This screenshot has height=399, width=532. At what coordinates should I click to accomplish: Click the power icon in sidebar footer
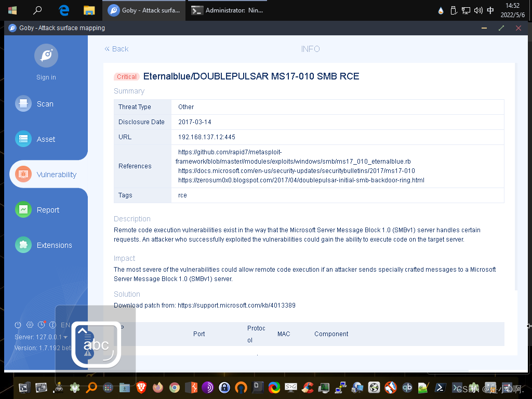(x=18, y=325)
